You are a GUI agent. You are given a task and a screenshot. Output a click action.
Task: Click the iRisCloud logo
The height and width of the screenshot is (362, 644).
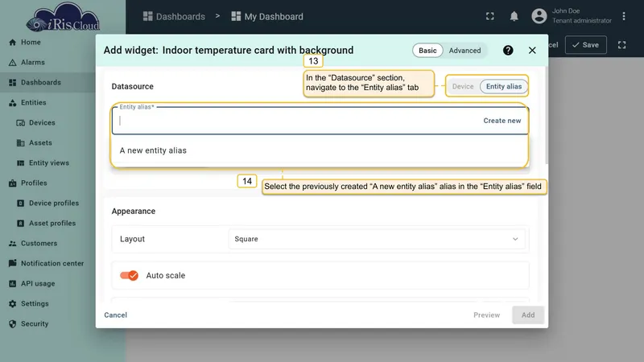pos(63,17)
